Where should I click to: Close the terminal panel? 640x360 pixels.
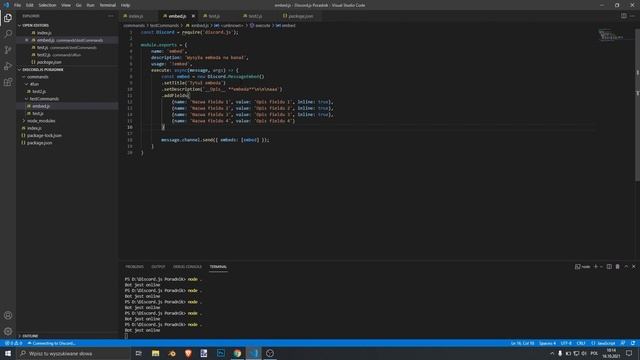tap(633, 267)
